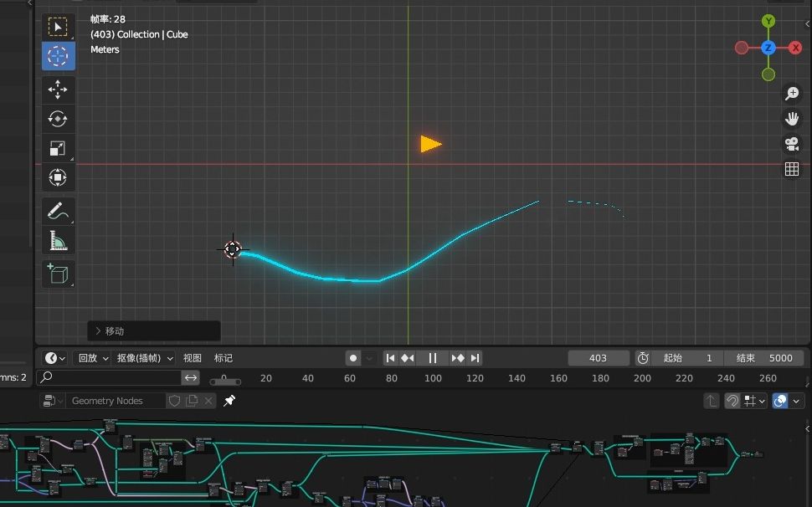Activate the Add Cube tool

click(58, 274)
